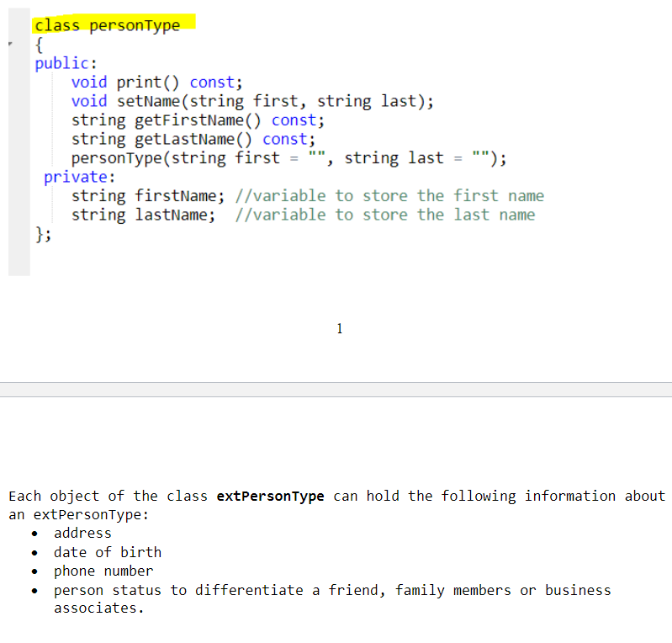The image size is (672, 643).
Task: Click the 'string lastName;' member declaration
Action: coord(143,215)
